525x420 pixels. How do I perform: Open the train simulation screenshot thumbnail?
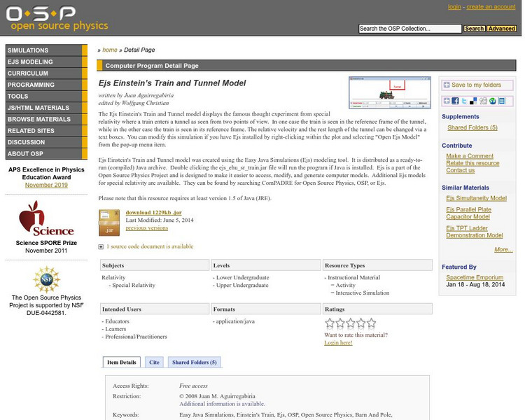click(390, 92)
